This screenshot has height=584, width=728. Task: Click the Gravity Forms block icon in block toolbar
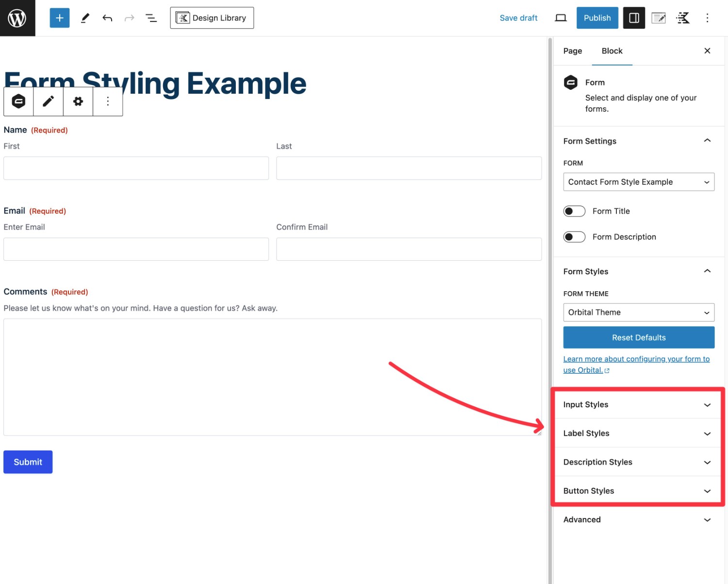[18, 101]
